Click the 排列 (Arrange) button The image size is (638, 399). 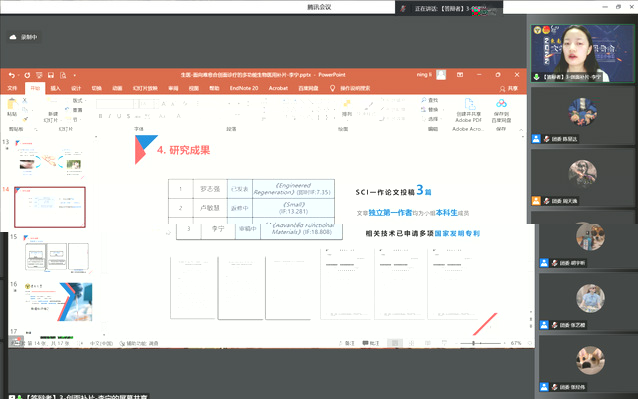click(347, 108)
